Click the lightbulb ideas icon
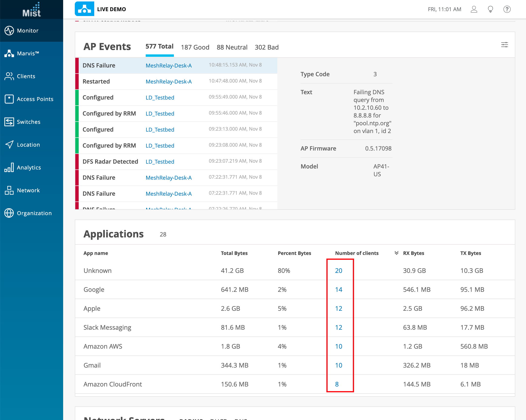The image size is (526, 420). click(x=490, y=9)
